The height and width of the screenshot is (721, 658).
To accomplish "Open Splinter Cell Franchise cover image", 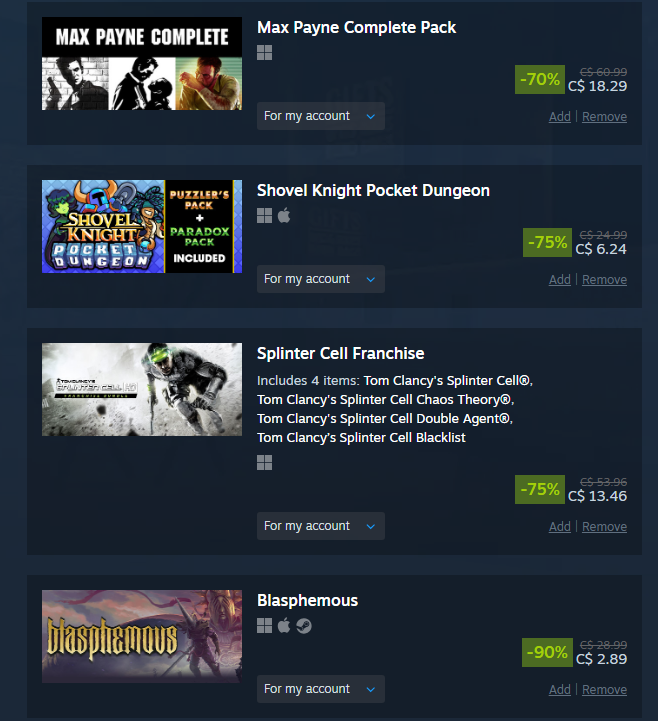I will pyautogui.click(x=142, y=389).
